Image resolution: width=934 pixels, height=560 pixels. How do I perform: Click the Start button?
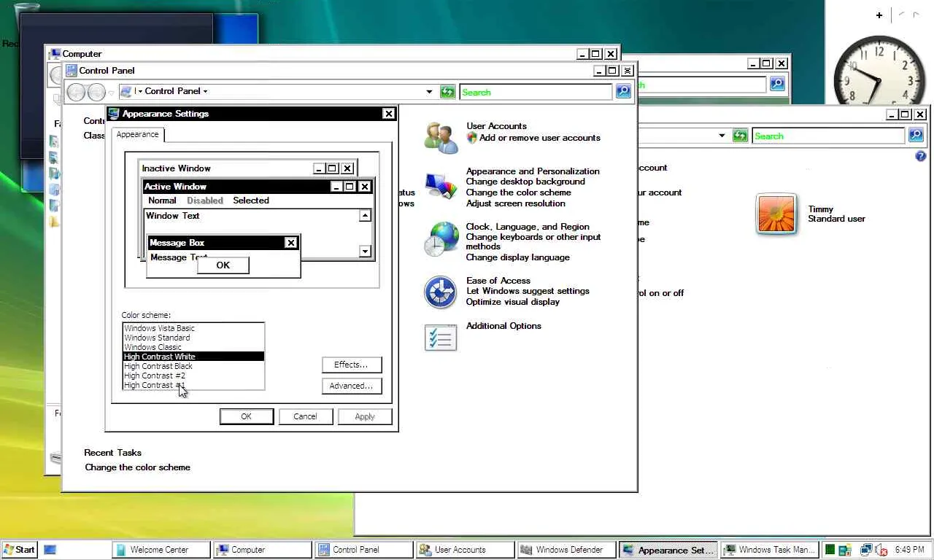[19, 550]
